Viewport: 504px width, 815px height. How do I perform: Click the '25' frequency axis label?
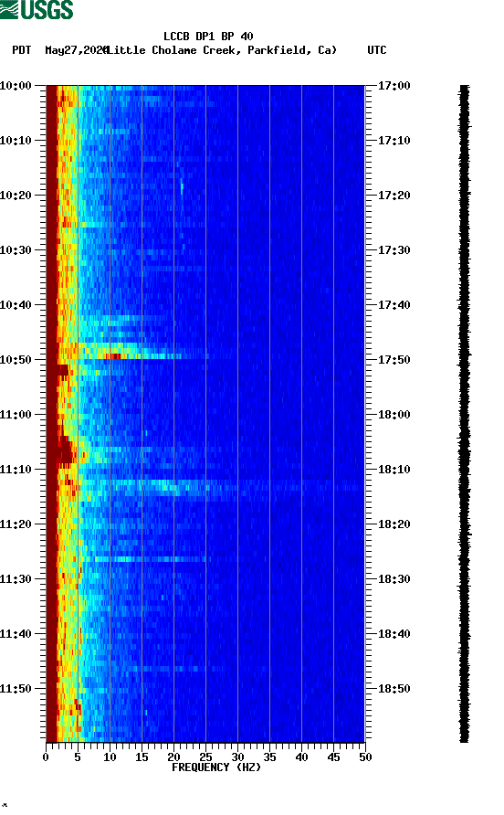[x=205, y=757]
